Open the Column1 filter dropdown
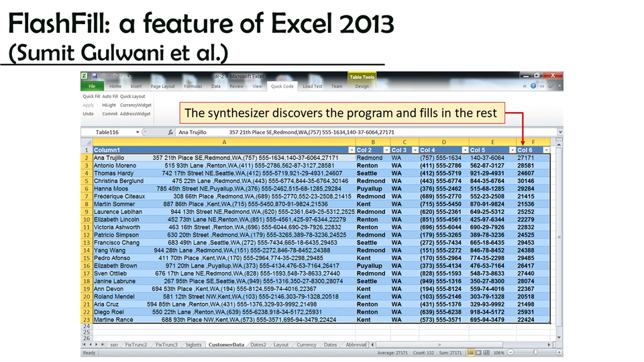The image size is (644, 362). tap(351, 150)
